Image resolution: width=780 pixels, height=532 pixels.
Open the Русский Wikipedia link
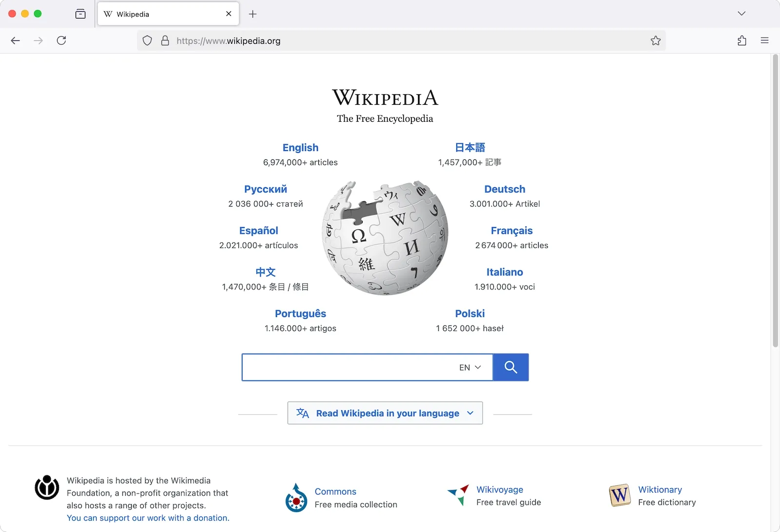(x=266, y=189)
